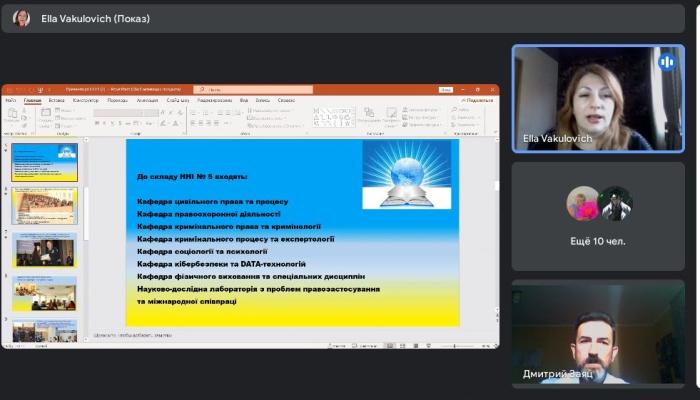This screenshot has height=400, width=700.
Task: Click the audio indicator on Ella Vakulovich tile
Action: (x=667, y=62)
